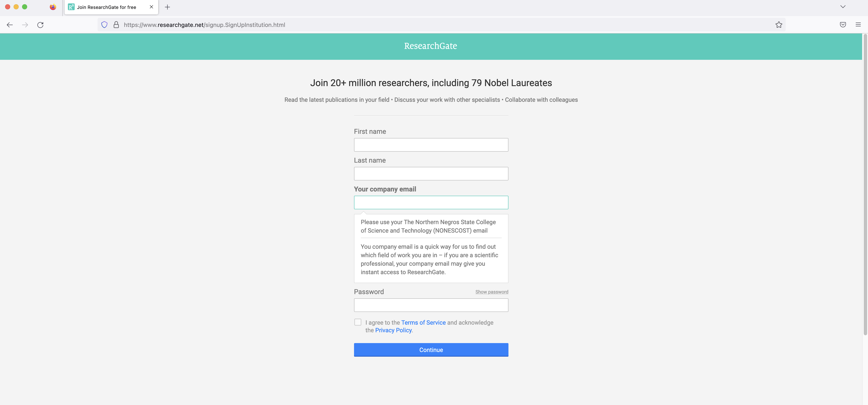The width and height of the screenshot is (868, 405).
Task: Open a new browser tab with the plus
Action: click(x=167, y=7)
